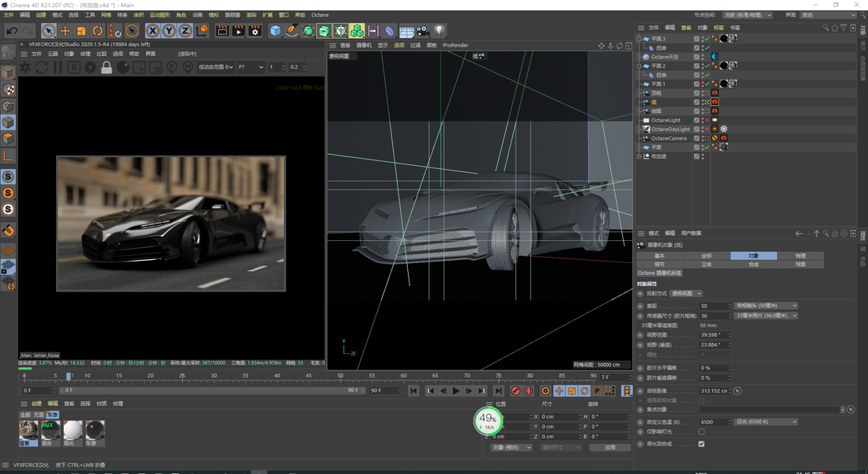The width and height of the screenshot is (868, 474).
Task: Open the 日光 (6500 K) preset dropdown
Action: pos(766,422)
